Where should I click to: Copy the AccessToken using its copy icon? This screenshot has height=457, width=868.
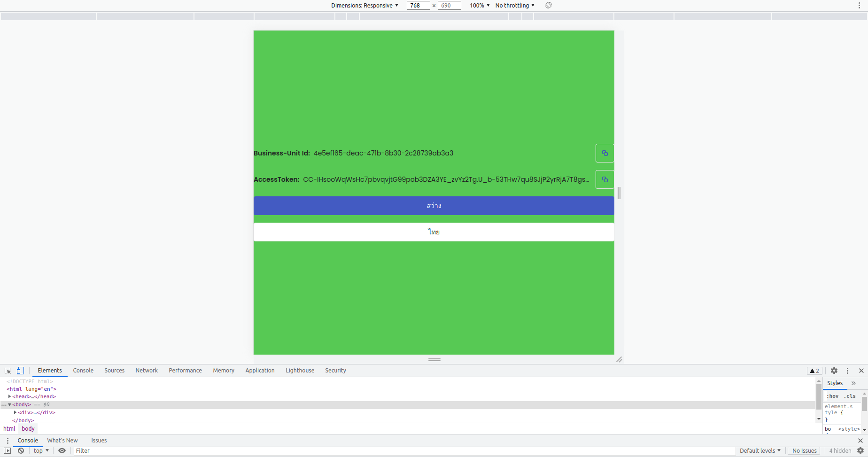point(604,179)
